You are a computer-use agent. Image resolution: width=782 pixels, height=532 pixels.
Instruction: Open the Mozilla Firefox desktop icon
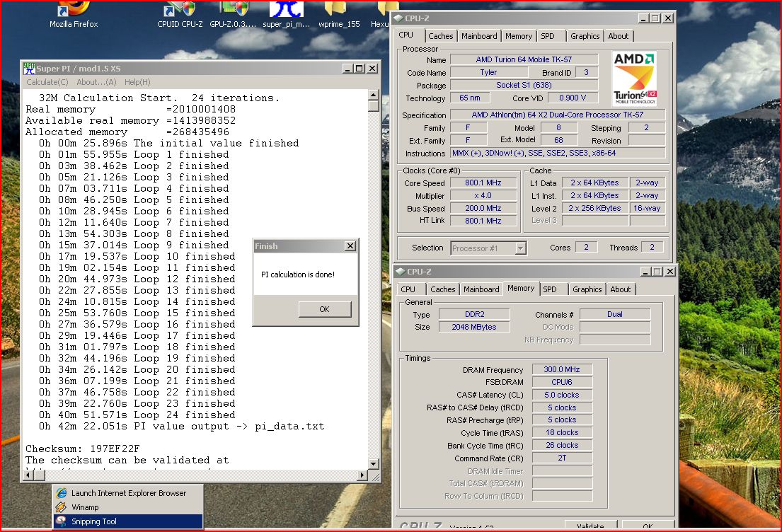(x=74, y=14)
